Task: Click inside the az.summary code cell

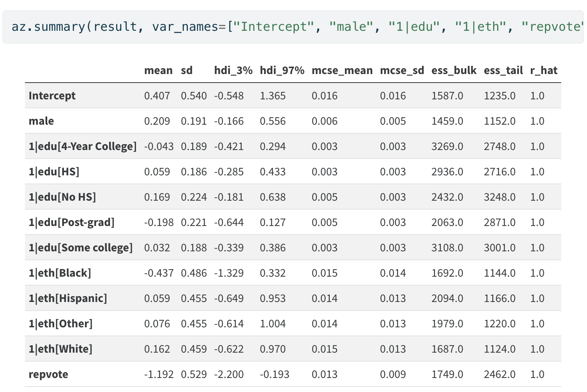Action: pos(292,27)
